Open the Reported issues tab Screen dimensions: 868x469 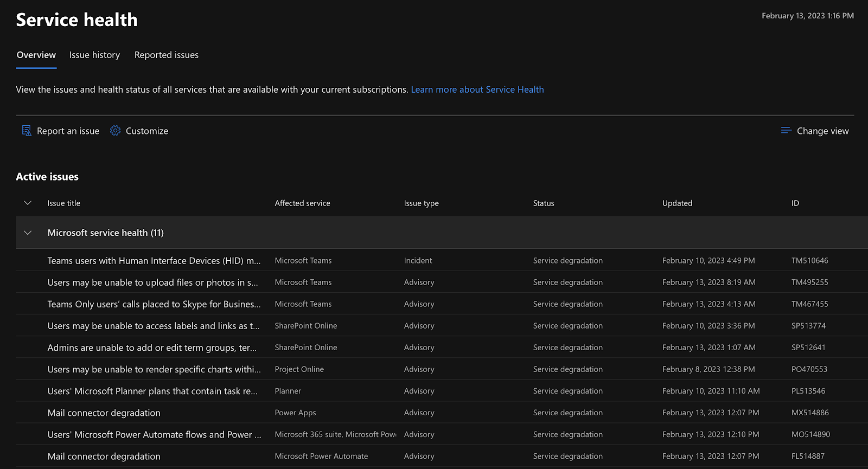tap(166, 55)
